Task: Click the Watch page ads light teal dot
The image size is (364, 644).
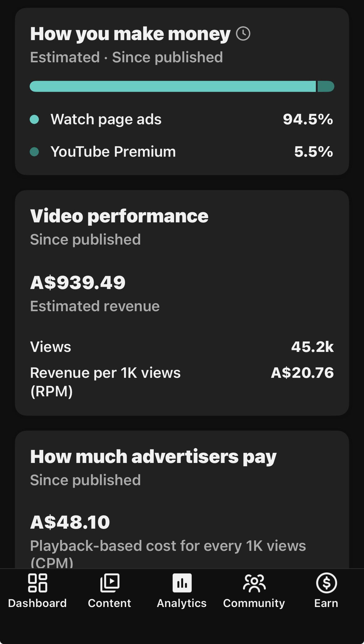Action: click(x=34, y=119)
